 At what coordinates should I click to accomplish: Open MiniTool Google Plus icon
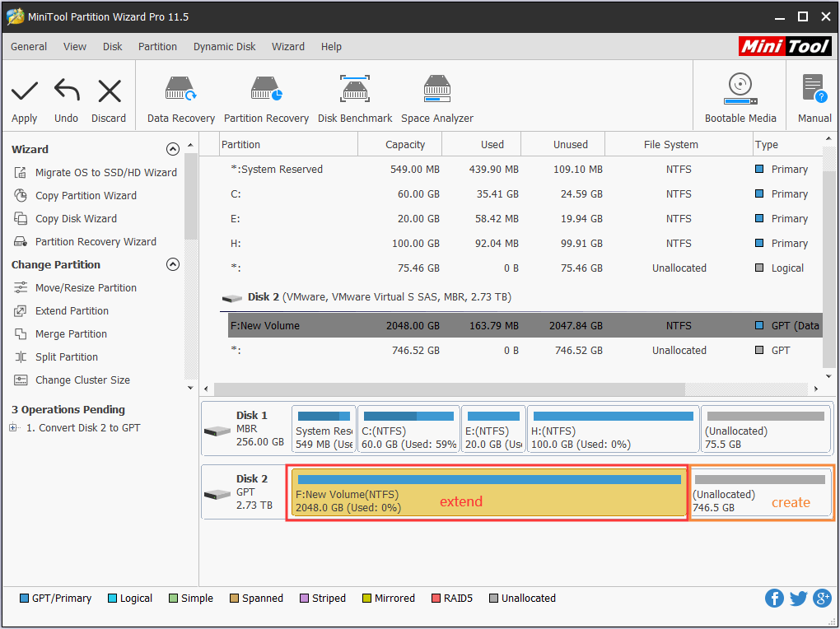[x=822, y=598]
